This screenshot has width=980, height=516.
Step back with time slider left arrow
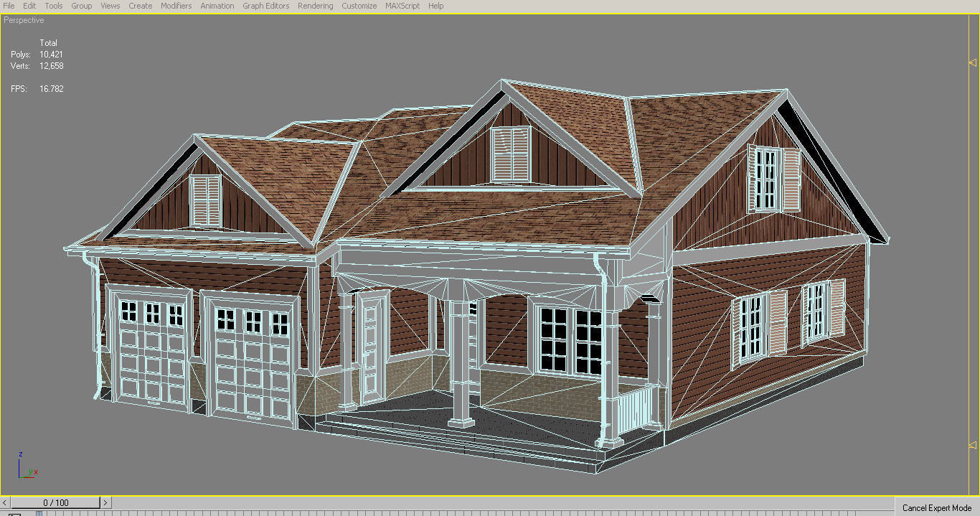pos(6,502)
